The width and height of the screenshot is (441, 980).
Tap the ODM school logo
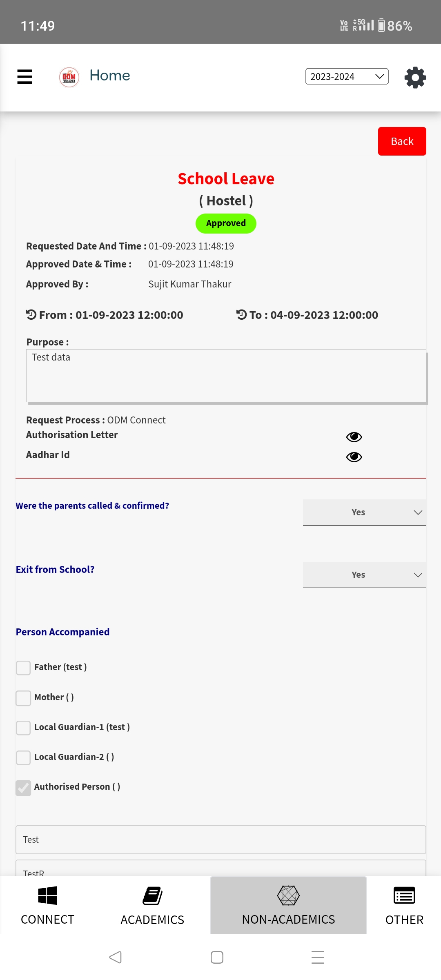coord(69,77)
